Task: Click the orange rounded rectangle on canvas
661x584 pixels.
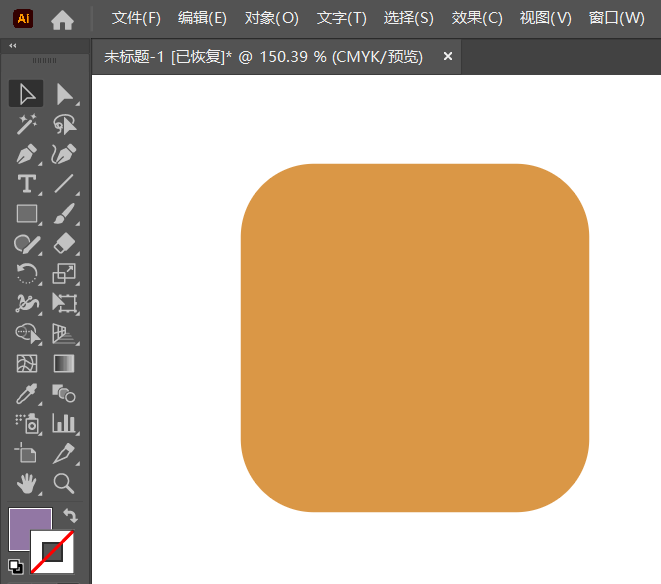Action: click(x=415, y=338)
